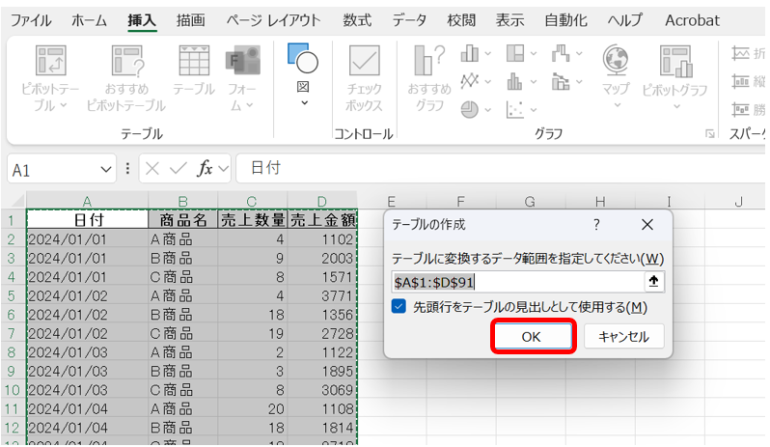Expand the PivotTable dropdown arrow
This screenshot has width=770, height=447.
click(x=64, y=105)
